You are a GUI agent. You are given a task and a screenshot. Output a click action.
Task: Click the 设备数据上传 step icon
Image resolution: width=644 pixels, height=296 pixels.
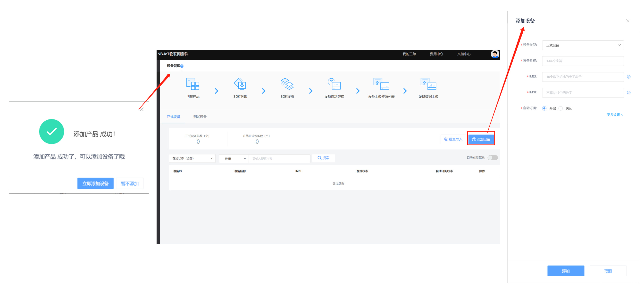(x=428, y=84)
